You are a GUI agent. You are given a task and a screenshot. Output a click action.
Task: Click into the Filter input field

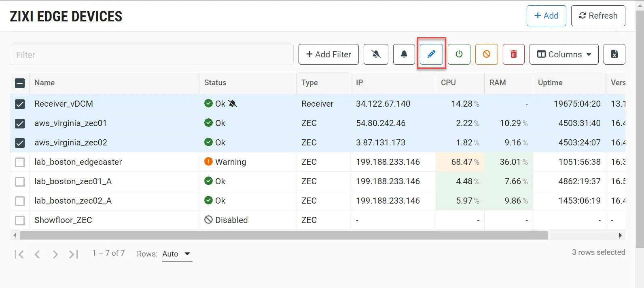click(152, 55)
